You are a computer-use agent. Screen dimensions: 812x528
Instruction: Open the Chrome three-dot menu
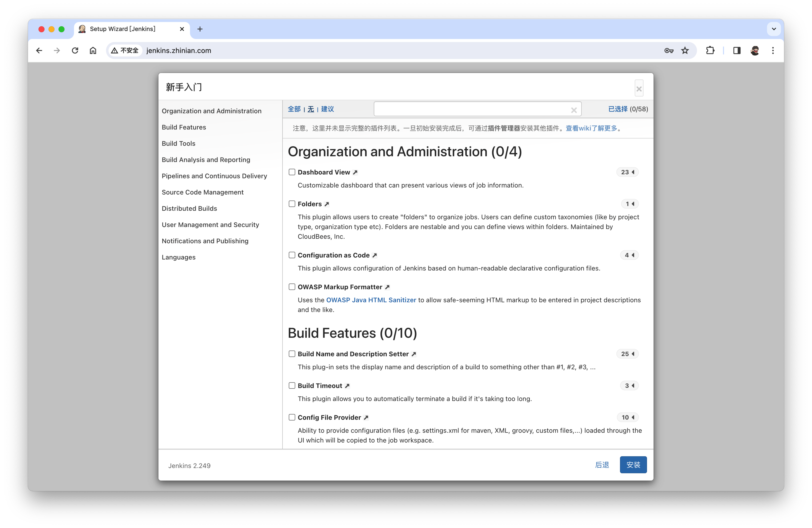pyautogui.click(x=773, y=50)
